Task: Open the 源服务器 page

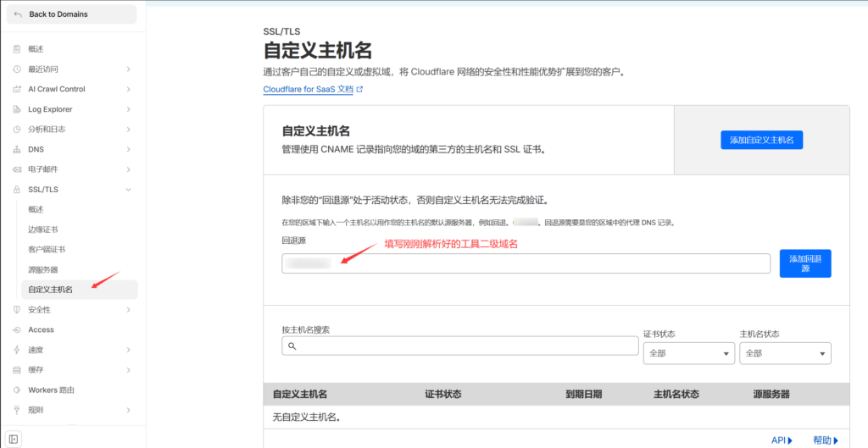Action: 43,269
